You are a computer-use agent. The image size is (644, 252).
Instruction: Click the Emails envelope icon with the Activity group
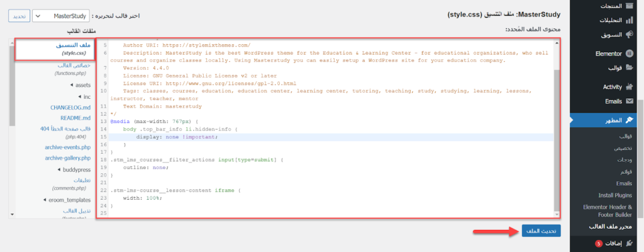tap(629, 101)
